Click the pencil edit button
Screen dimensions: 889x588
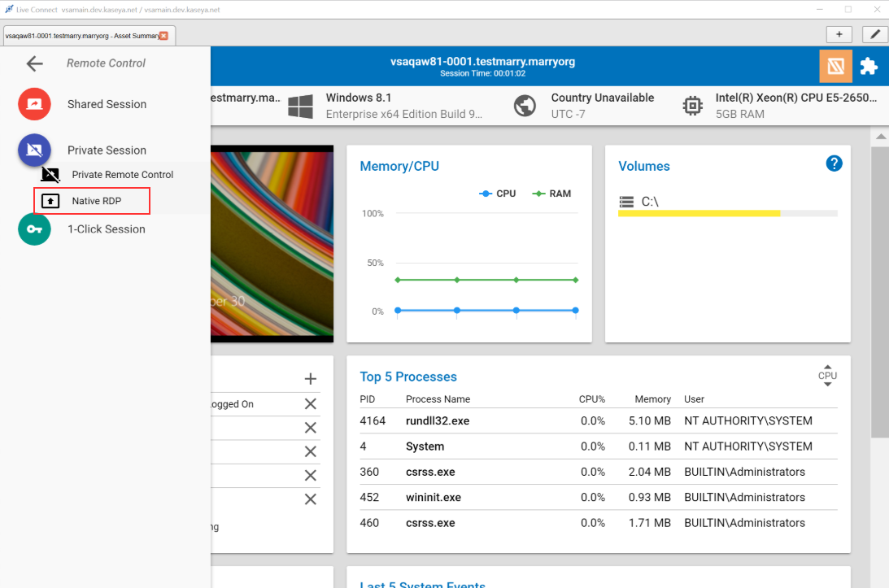[875, 35]
